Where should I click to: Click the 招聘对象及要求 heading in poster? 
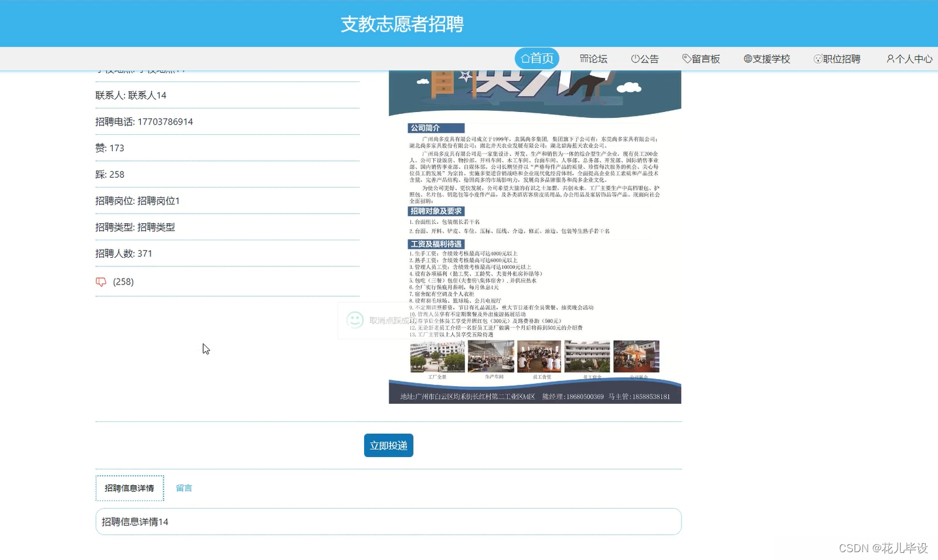point(436,211)
